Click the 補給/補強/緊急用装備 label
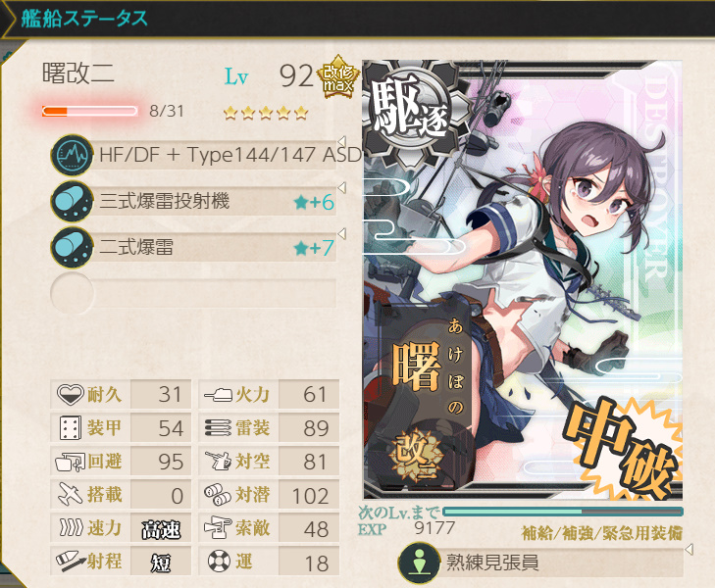 click(x=601, y=533)
